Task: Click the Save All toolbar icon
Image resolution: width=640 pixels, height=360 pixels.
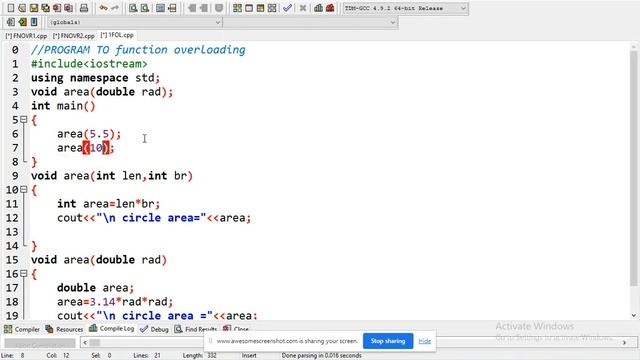Action: tap(45, 8)
